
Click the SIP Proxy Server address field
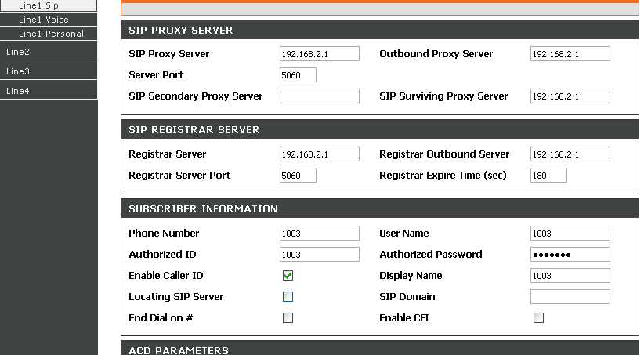click(x=320, y=54)
